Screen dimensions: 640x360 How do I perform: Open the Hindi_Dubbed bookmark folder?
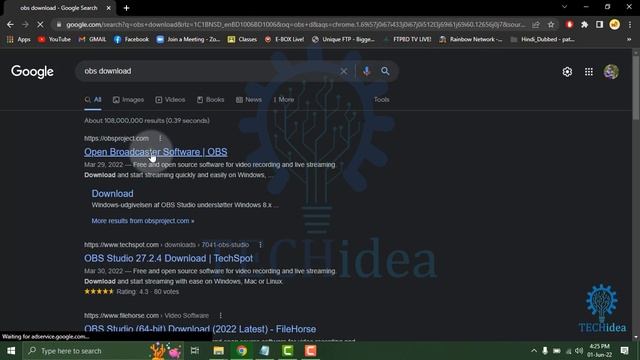coord(542,39)
